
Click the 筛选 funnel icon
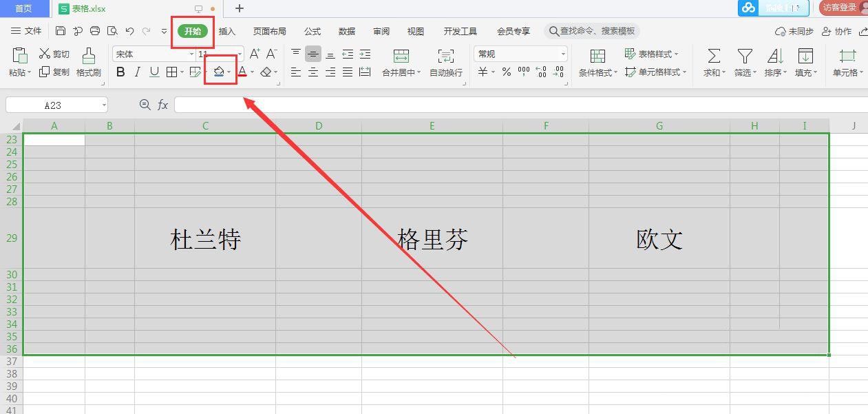click(x=745, y=55)
